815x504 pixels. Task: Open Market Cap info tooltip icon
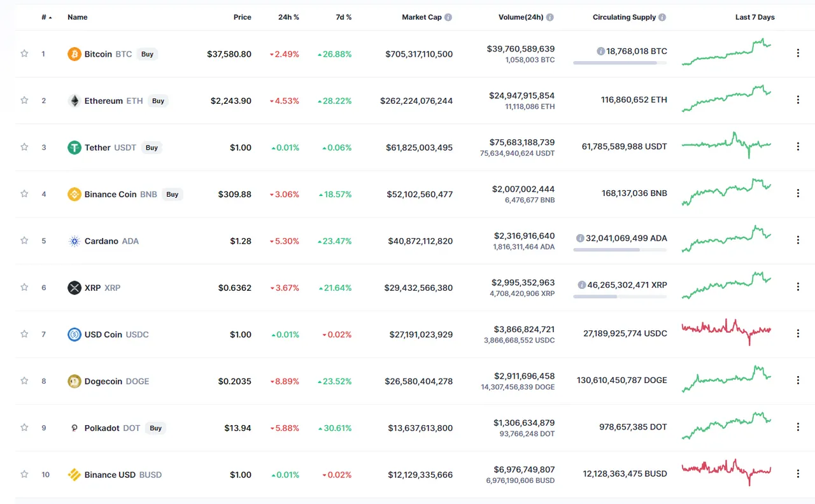(448, 17)
